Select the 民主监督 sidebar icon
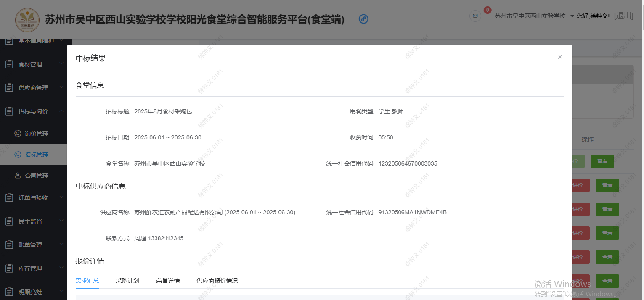 click(9, 221)
